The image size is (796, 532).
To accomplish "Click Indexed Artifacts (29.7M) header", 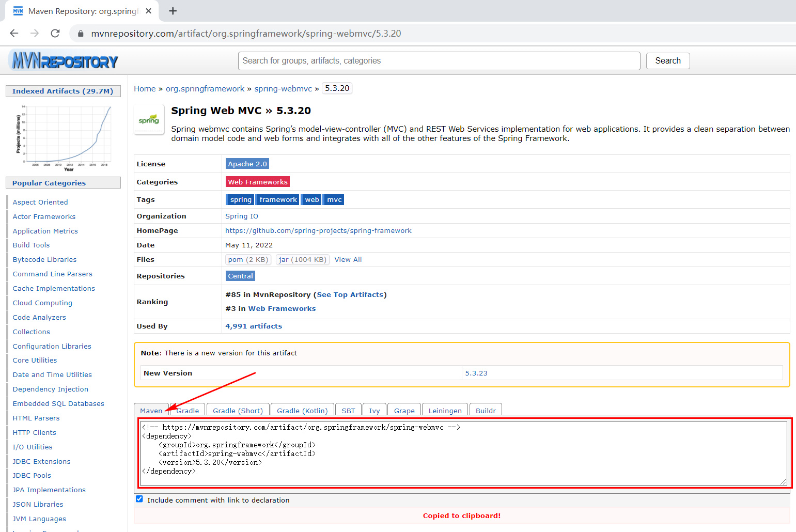I will [x=63, y=91].
